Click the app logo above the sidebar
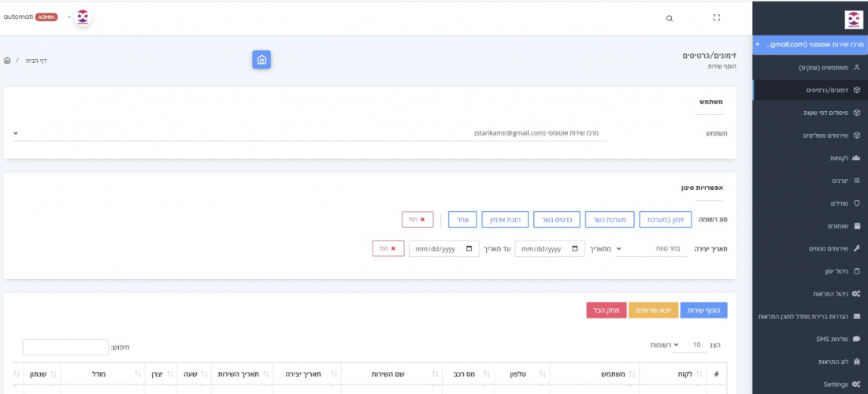 click(853, 20)
